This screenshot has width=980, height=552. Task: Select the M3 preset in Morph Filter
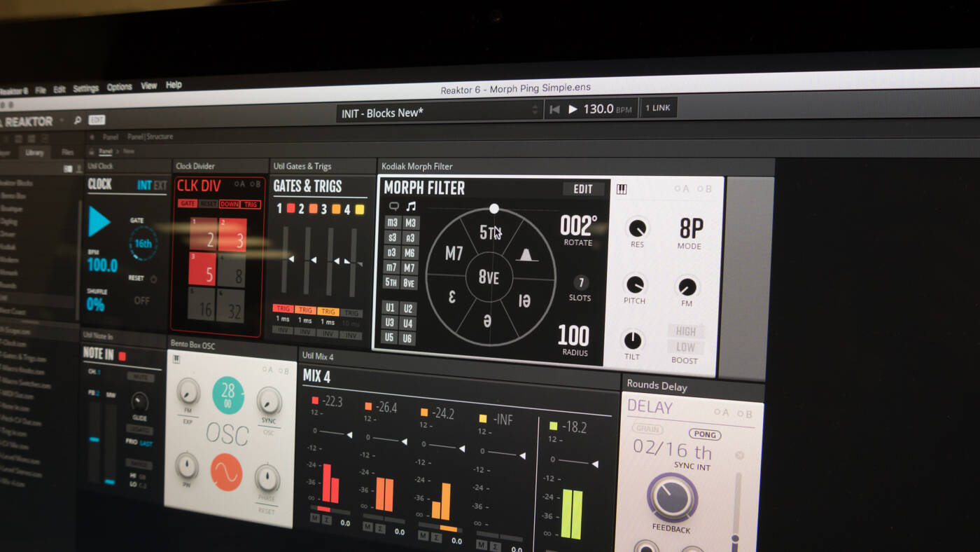click(410, 223)
